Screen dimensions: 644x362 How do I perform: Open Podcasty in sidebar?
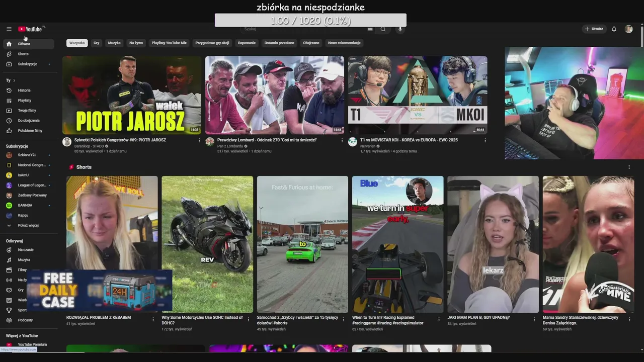(x=29, y=320)
